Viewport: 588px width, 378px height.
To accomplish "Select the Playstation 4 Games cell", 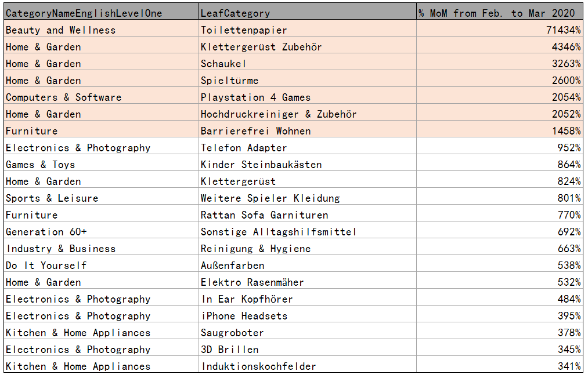I will (x=256, y=97).
